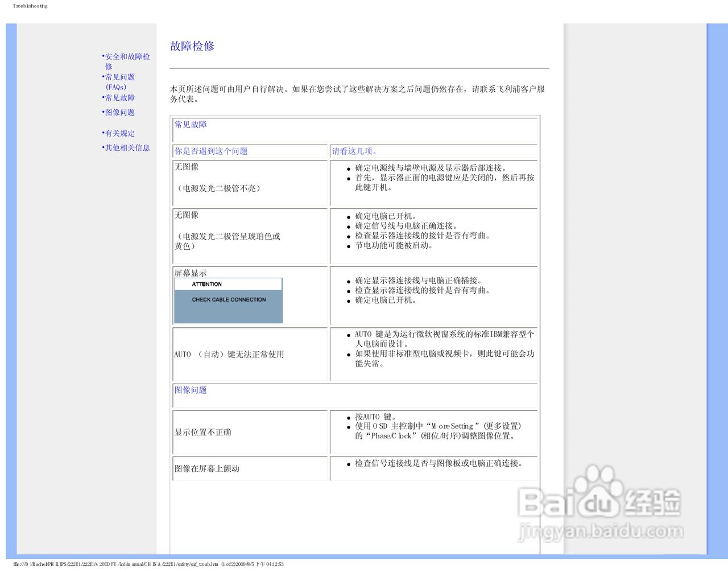Open the 安全和故障检修 sidebar link
This screenshot has width=728, height=572.
(x=127, y=61)
